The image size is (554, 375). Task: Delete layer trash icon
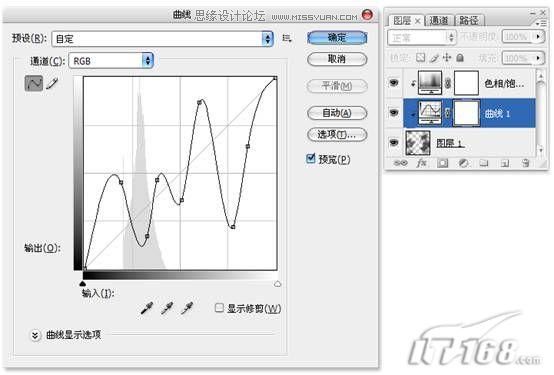pos(526,163)
